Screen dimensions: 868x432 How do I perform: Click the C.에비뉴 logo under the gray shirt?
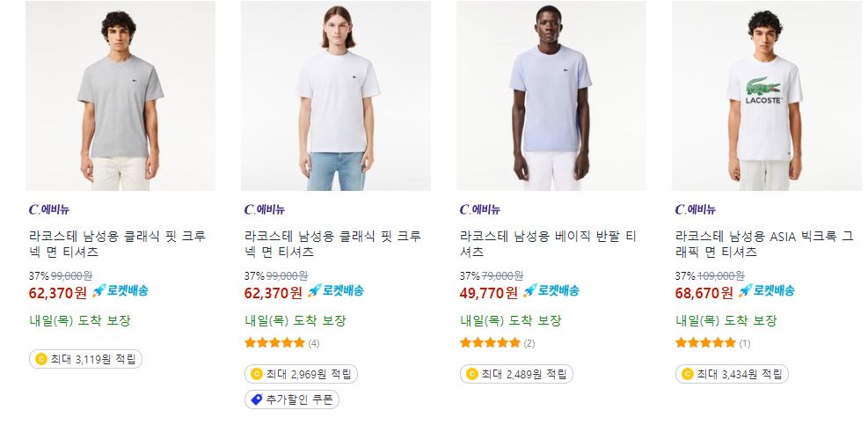48,209
